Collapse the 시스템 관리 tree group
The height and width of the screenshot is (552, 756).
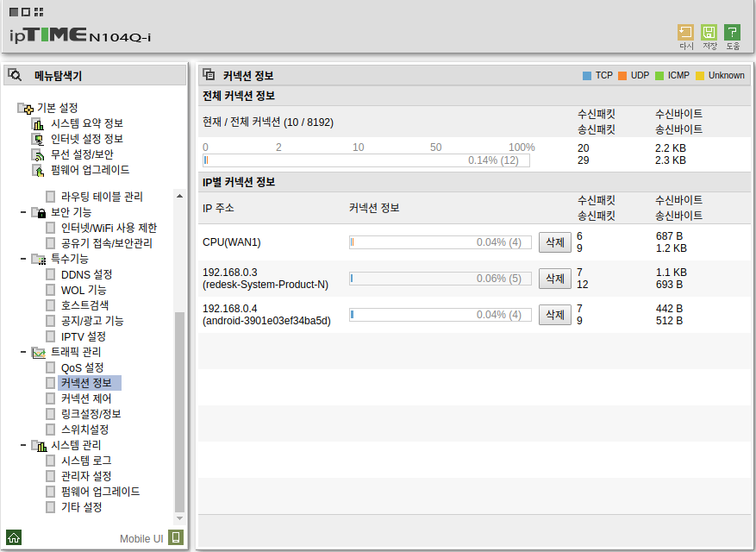(x=23, y=445)
